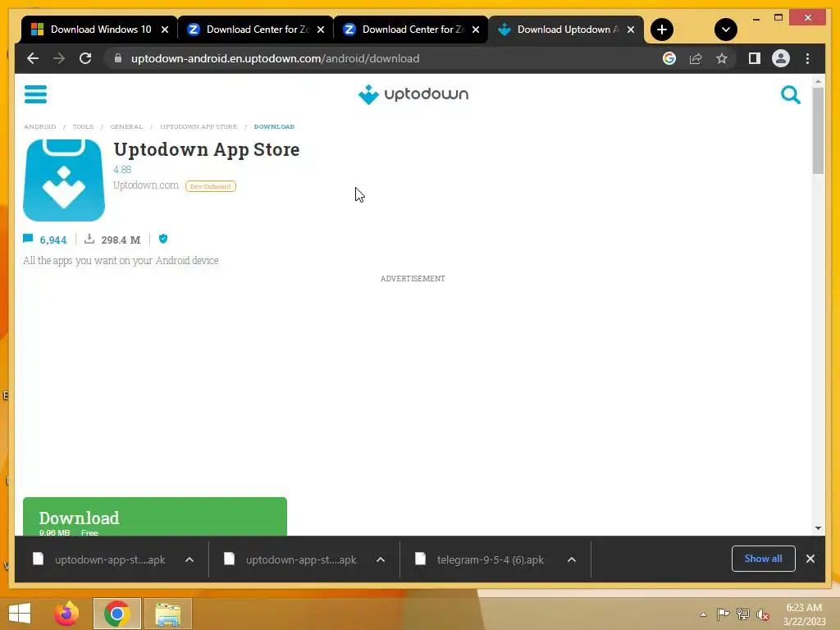Click TOOLS breadcrumb link
The width and height of the screenshot is (840, 630).
pos(83,127)
